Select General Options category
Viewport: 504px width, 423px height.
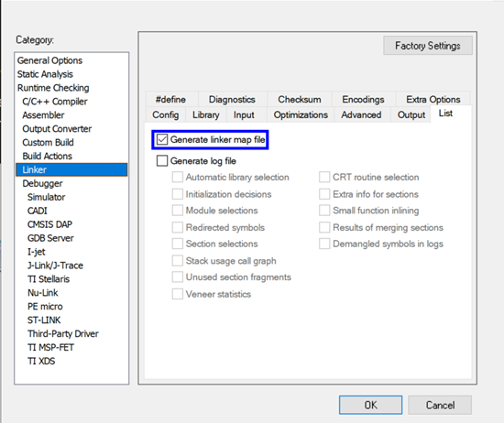click(x=49, y=60)
